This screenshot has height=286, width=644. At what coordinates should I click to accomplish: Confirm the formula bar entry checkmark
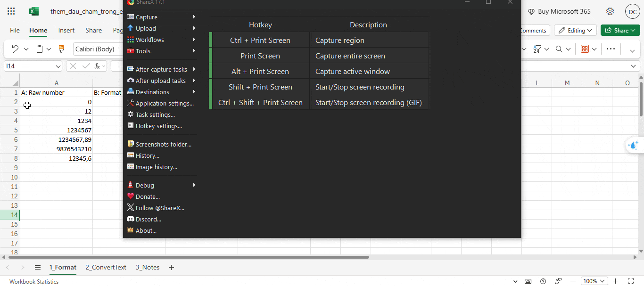coord(86,66)
